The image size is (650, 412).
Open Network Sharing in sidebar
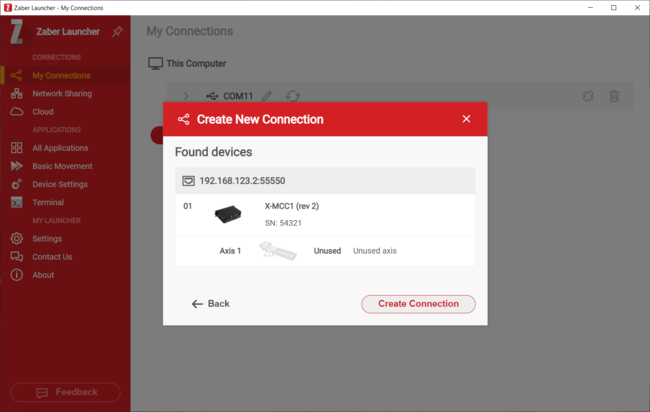(x=61, y=94)
